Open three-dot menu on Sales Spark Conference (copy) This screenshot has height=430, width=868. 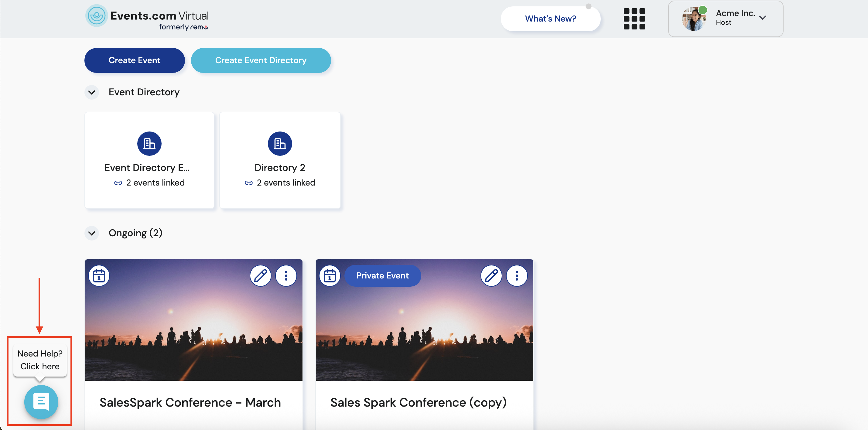point(517,276)
